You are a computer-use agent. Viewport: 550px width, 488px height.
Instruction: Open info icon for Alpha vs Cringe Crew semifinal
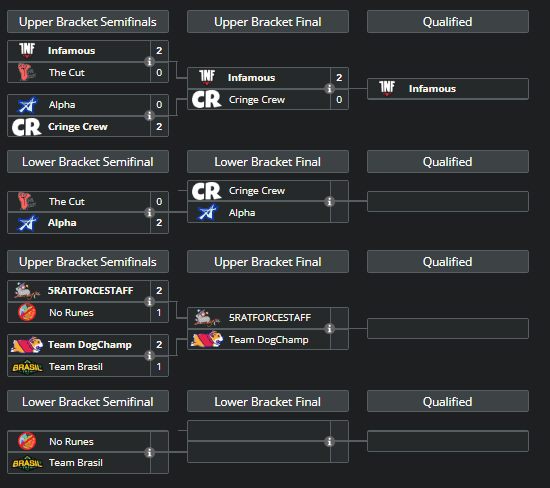tap(149, 115)
